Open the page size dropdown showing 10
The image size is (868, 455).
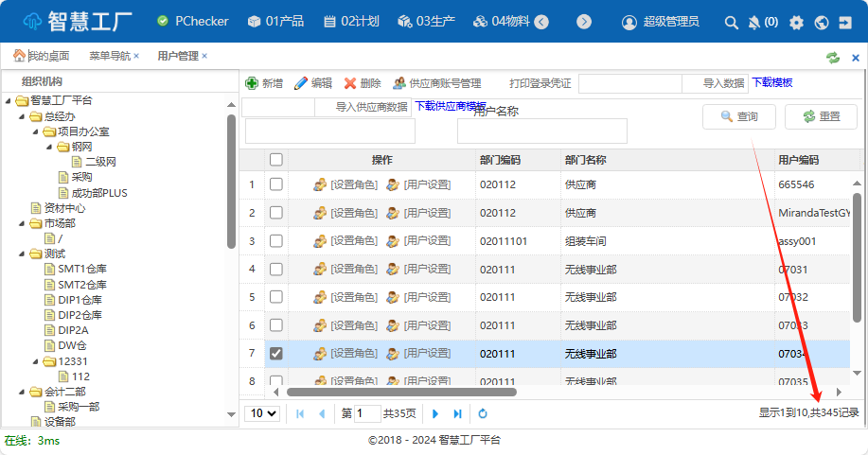pyautogui.click(x=262, y=413)
